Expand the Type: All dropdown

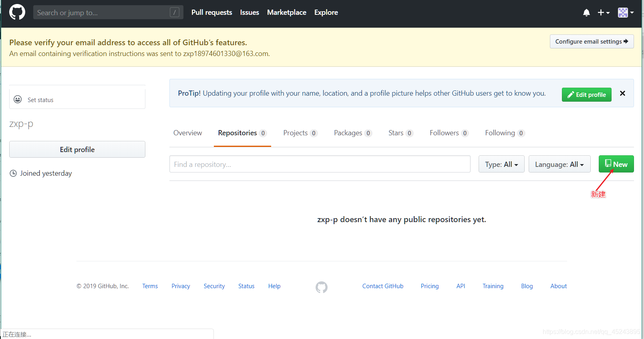(x=501, y=164)
